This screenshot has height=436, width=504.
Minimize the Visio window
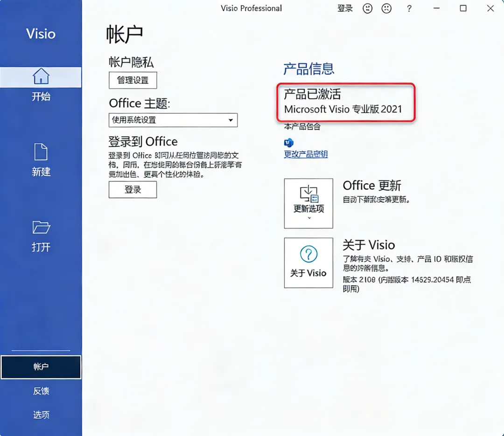coord(436,8)
